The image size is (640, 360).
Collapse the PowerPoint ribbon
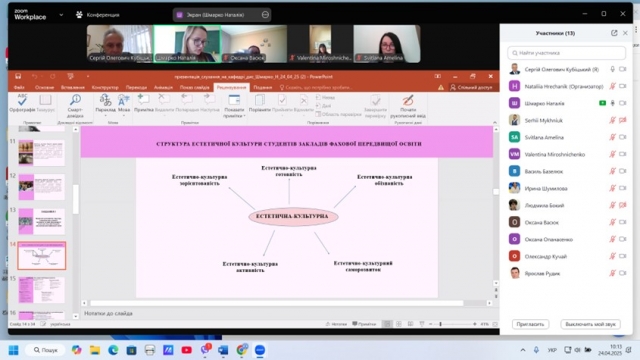tap(495, 122)
